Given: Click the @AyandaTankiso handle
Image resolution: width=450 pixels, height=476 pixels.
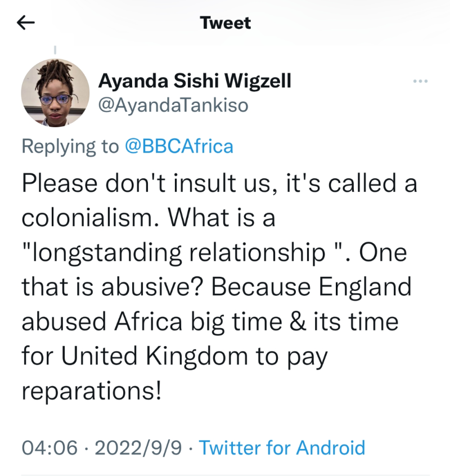Looking at the screenshot, I should (173, 105).
